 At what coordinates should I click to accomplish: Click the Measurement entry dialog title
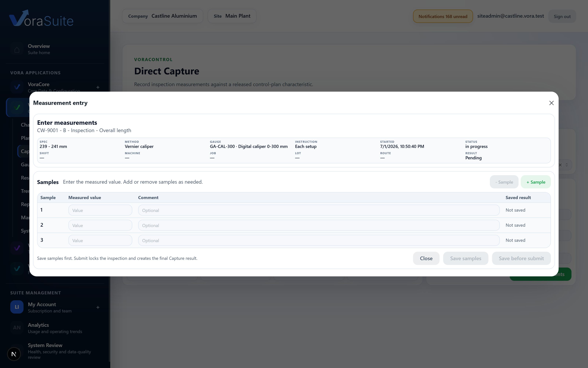(x=60, y=103)
